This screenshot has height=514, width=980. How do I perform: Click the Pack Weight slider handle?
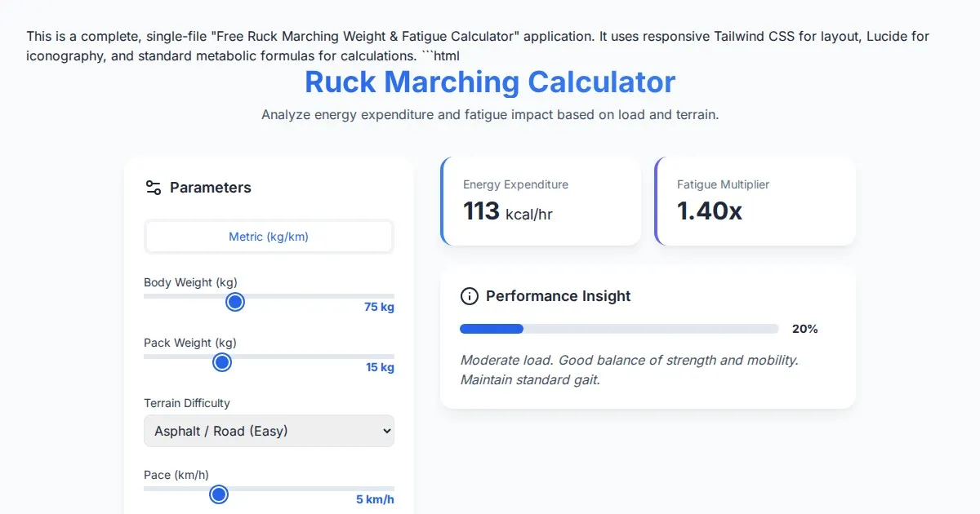222,362
